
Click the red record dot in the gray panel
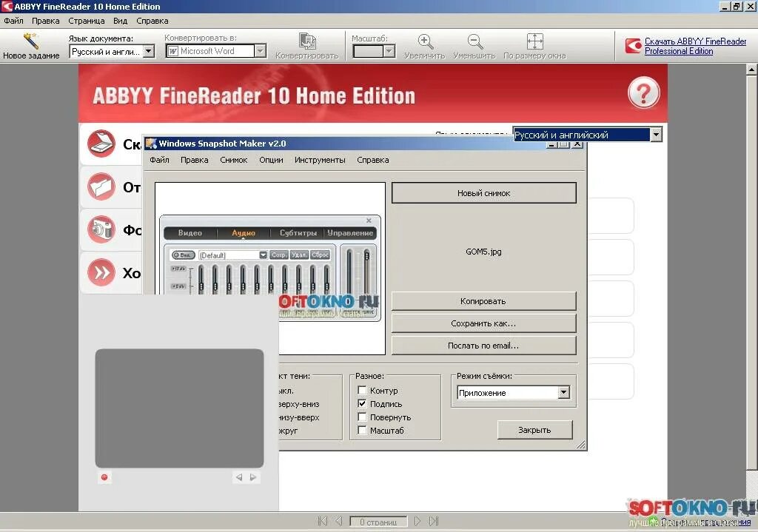pos(104,477)
